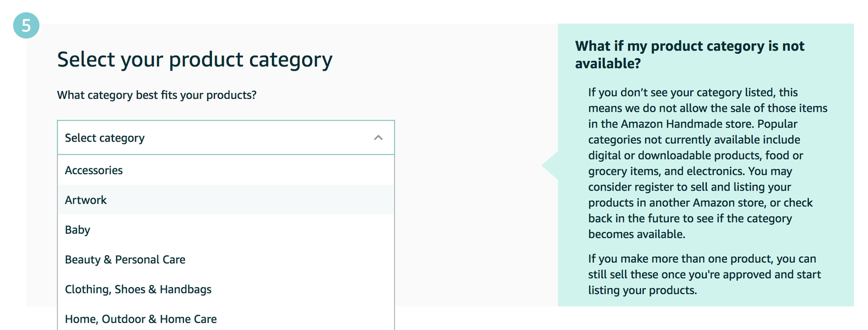
Task: Click the step 5 number badge
Action: 25,24
